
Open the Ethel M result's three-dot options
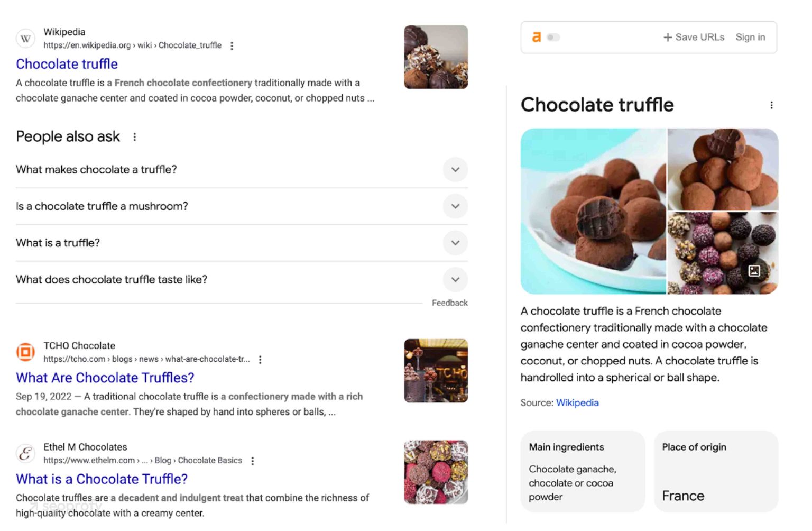pyautogui.click(x=253, y=461)
